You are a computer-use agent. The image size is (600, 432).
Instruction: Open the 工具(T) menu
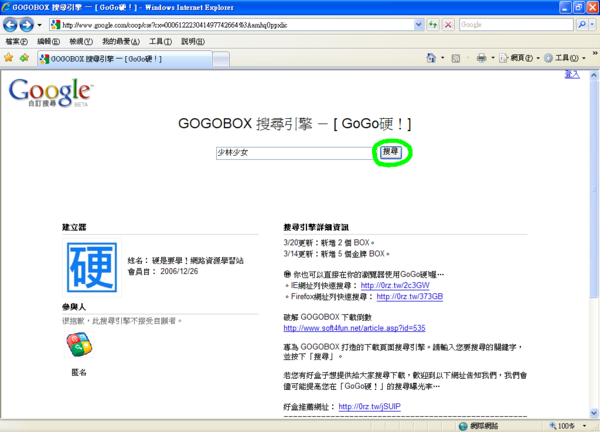(x=160, y=41)
